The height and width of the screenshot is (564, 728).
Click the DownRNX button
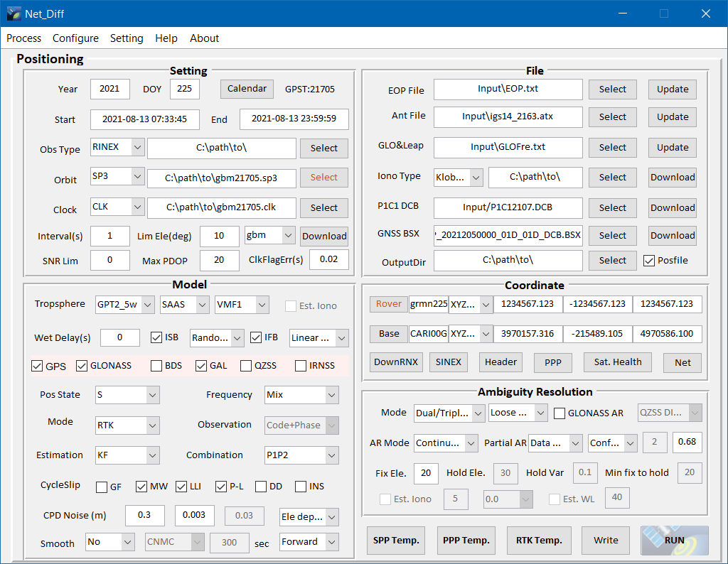pyautogui.click(x=396, y=362)
